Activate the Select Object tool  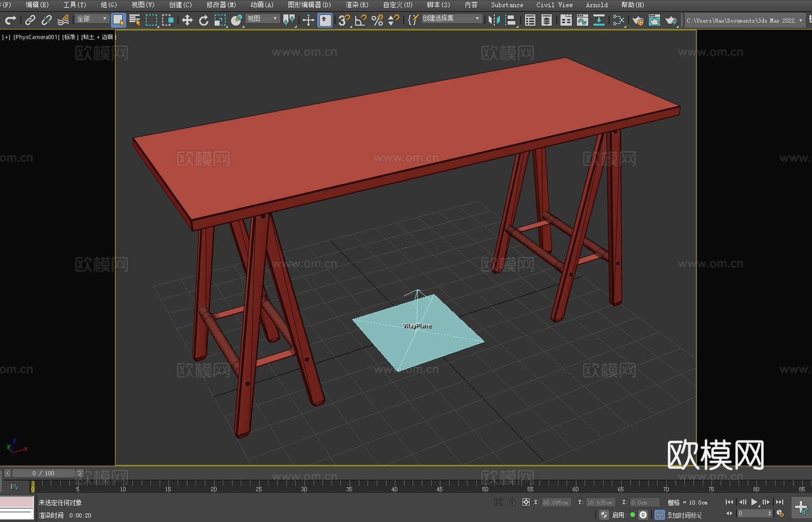(x=119, y=20)
